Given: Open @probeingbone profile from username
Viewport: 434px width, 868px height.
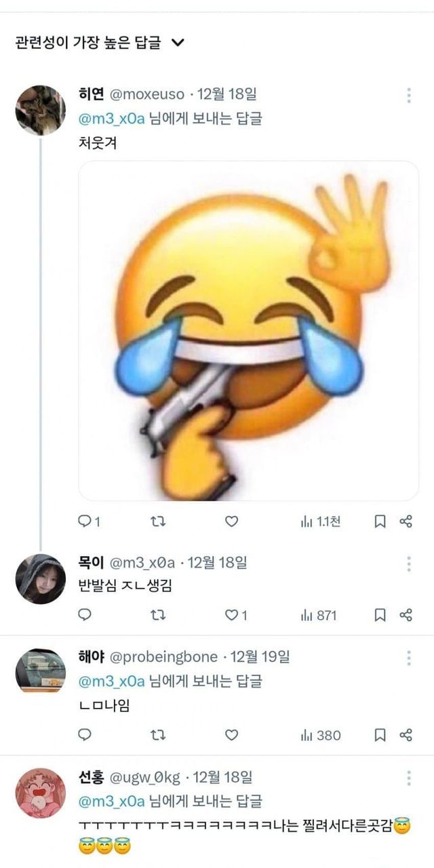Looking at the screenshot, I should point(164,657).
